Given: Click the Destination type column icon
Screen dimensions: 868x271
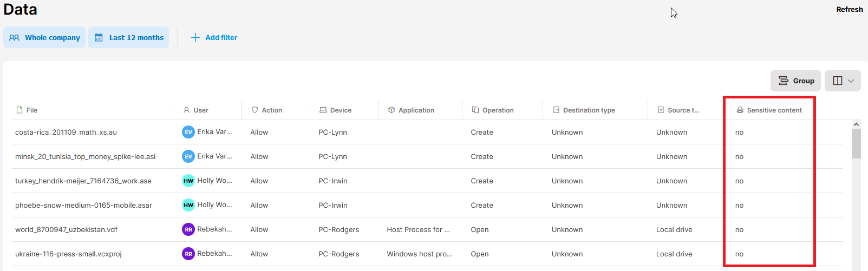Looking at the screenshot, I should pyautogui.click(x=556, y=110).
